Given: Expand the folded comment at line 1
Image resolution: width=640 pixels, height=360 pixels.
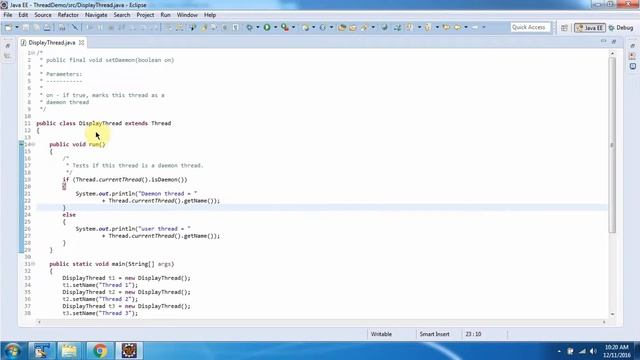Looking at the screenshot, I should coord(33,53).
